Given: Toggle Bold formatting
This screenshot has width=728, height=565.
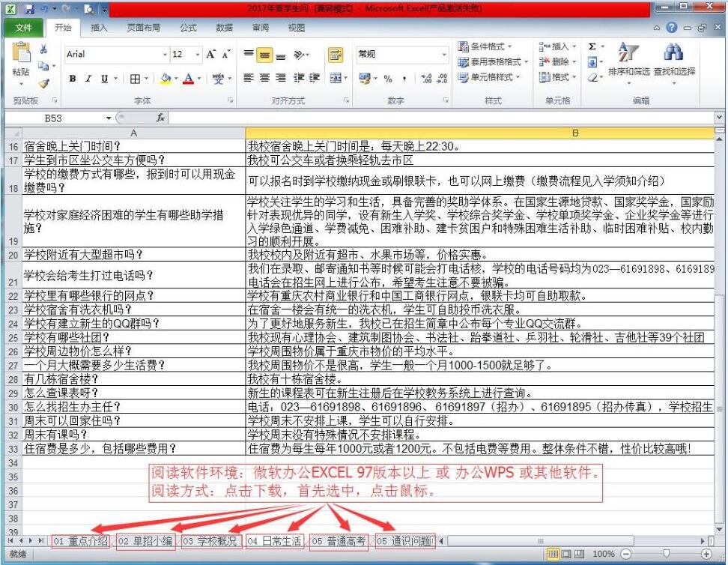Looking at the screenshot, I should pos(73,79).
